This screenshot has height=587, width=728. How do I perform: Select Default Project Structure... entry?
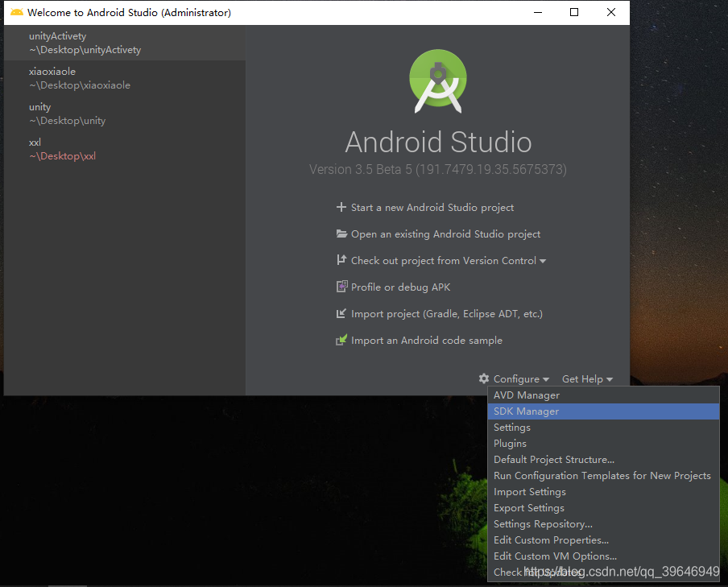click(603, 459)
